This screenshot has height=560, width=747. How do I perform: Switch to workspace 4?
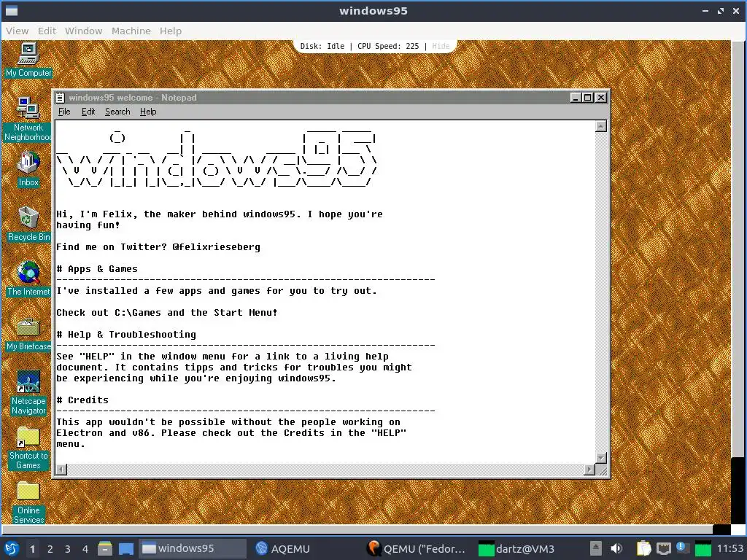[85, 549]
